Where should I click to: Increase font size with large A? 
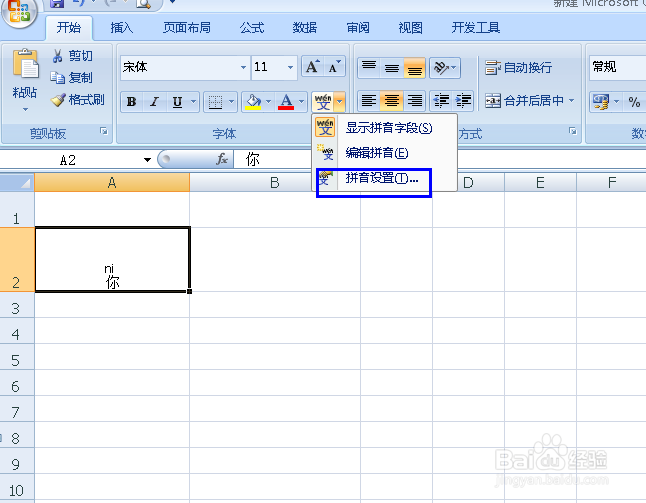tap(312, 67)
